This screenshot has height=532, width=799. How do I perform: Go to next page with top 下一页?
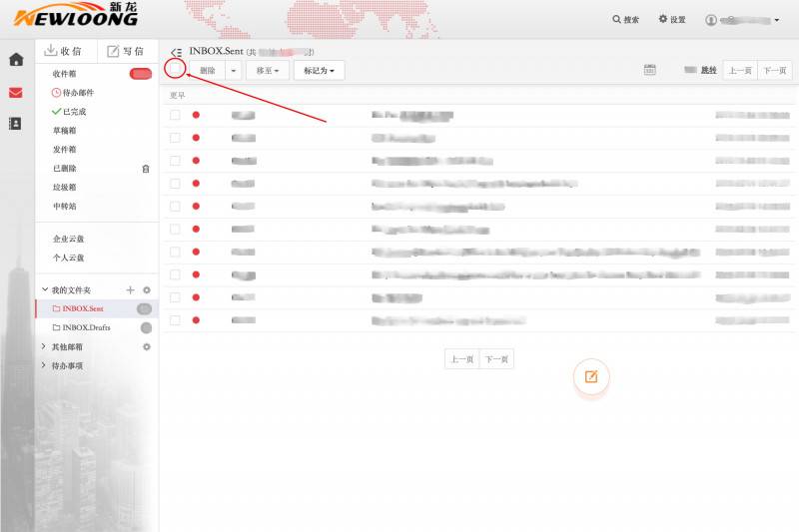(773, 71)
